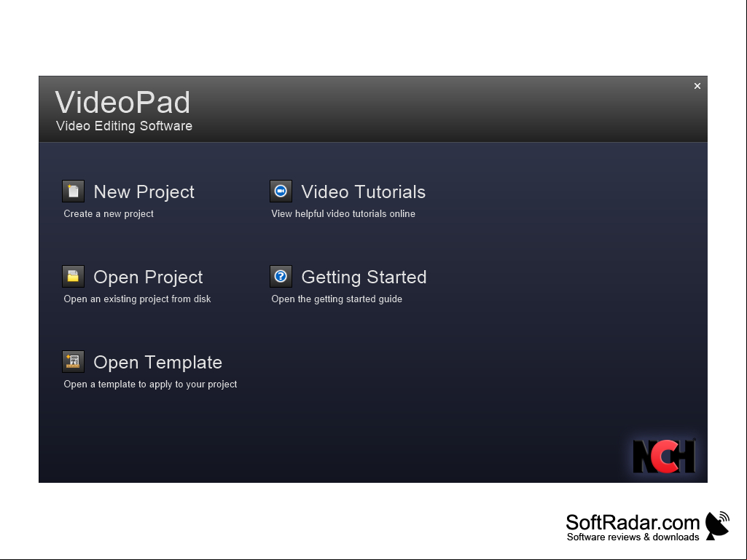Click "Open the getting started guide" text
Screen dimensions: 747x560
(x=337, y=299)
